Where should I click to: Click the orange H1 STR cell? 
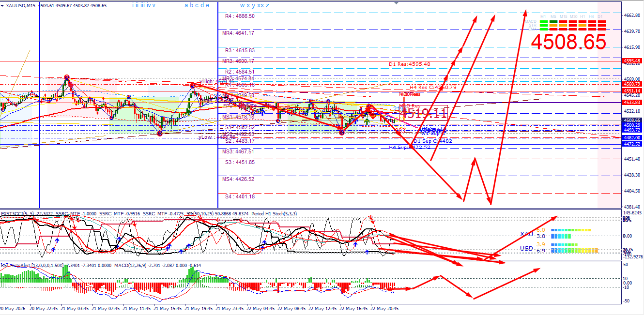(583, 25)
